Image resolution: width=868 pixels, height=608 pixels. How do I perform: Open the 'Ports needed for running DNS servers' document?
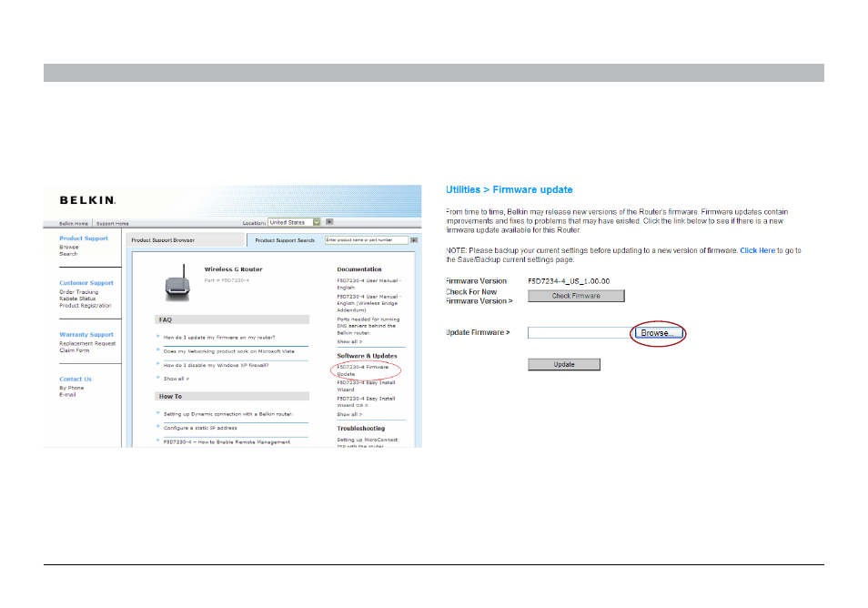(368, 326)
